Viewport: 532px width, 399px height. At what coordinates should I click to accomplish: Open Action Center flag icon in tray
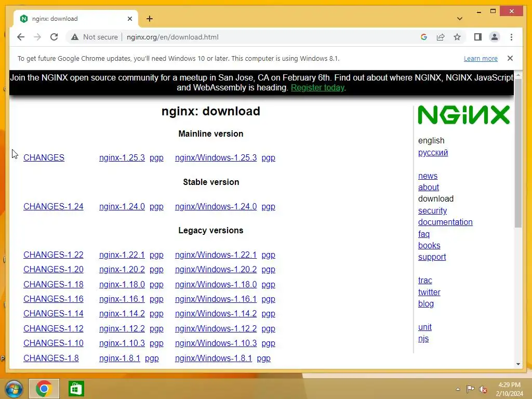(470, 389)
